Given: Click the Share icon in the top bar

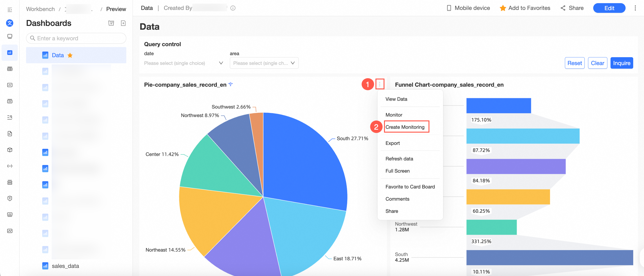Looking at the screenshot, I should [563, 8].
